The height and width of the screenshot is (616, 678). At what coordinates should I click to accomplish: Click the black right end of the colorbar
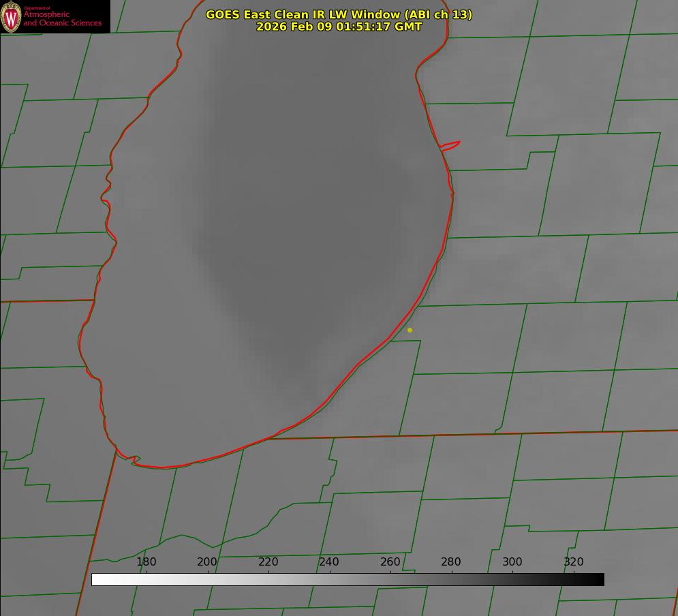click(600, 579)
